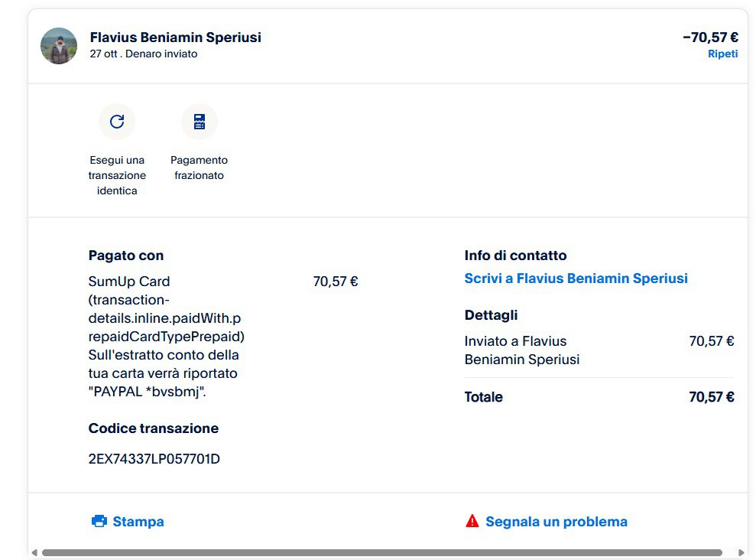
Task: Click the transaction code 2EX74337LP057701D
Action: pyautogui.click(x=154, y=459)
